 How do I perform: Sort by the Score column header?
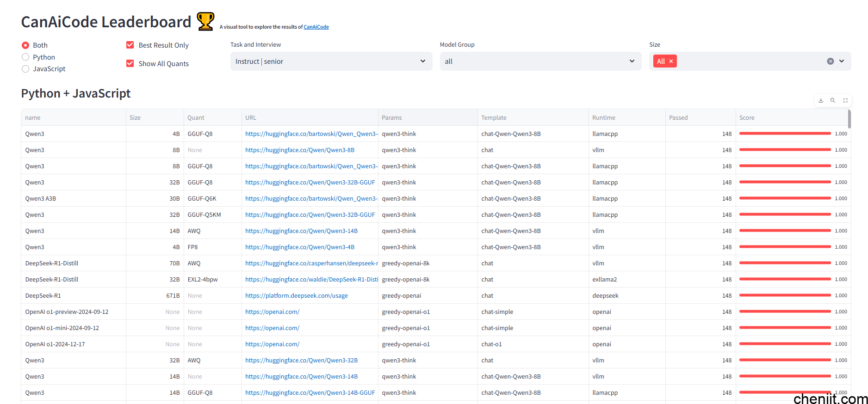click(747, 118)
